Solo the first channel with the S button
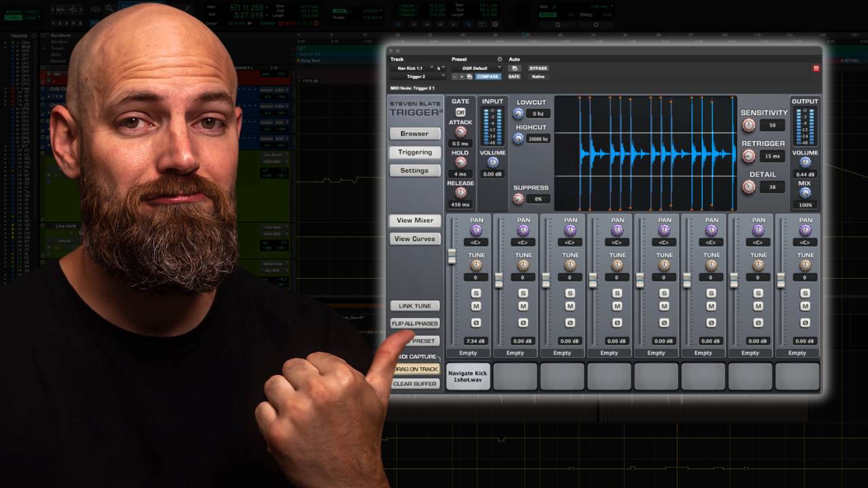The image size is (868, 488). 476,292
